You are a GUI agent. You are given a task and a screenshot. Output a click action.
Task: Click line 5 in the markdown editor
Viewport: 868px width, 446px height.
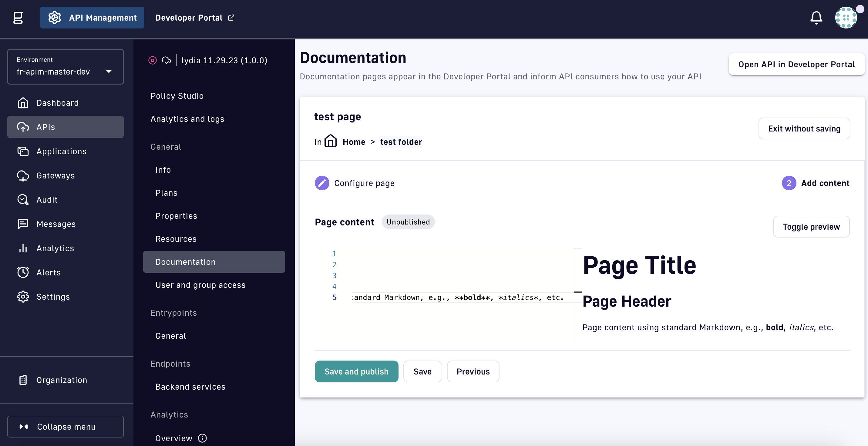pyautogui.click(x=458, y=297)
